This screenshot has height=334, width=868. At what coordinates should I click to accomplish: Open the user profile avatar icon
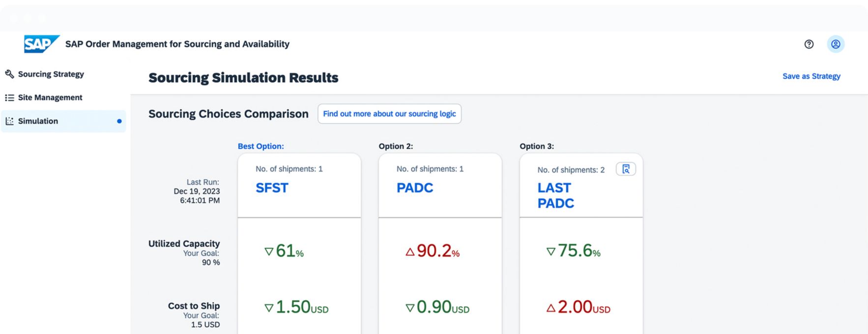point(835,44)
